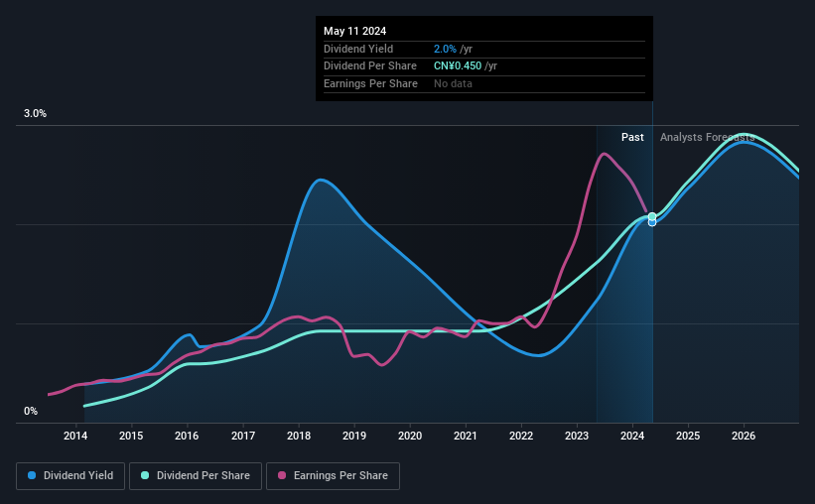The width and height of the screenshot is (815, 504).
Task: Click the 2022 x-axis label
Action: (x=521, y=436)
